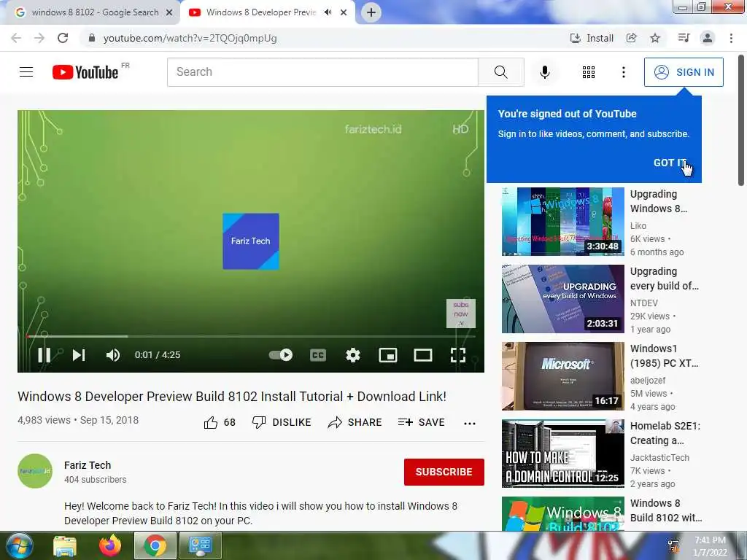
Task: Click the address bar URL
Action: pos(190,38)
